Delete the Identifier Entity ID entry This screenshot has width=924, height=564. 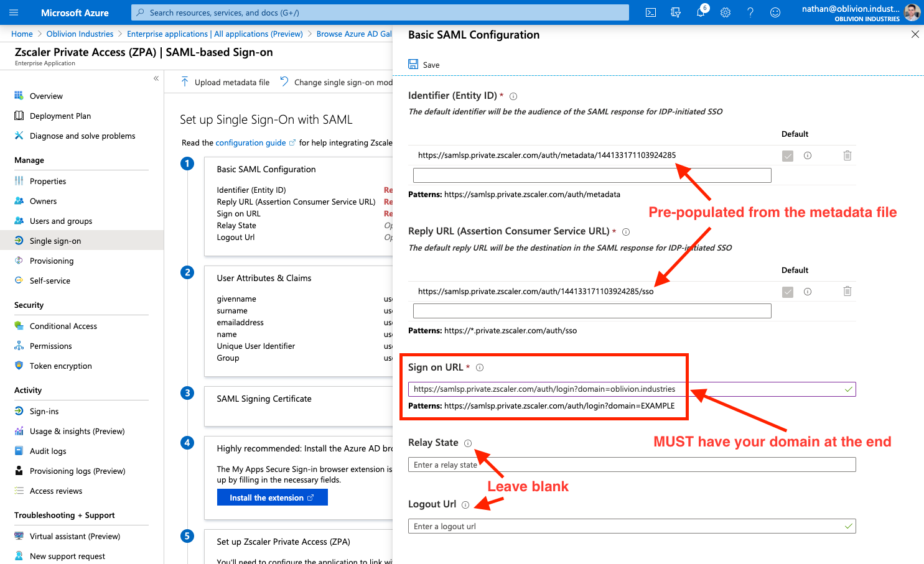click(x=847, y=155)
